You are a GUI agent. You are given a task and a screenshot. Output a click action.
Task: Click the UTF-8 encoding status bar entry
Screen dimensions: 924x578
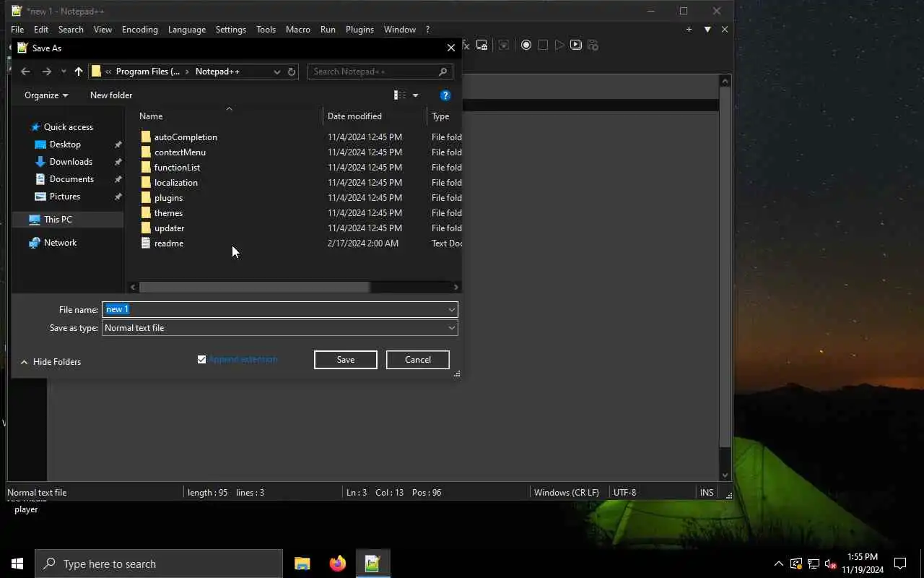point(625,493)
